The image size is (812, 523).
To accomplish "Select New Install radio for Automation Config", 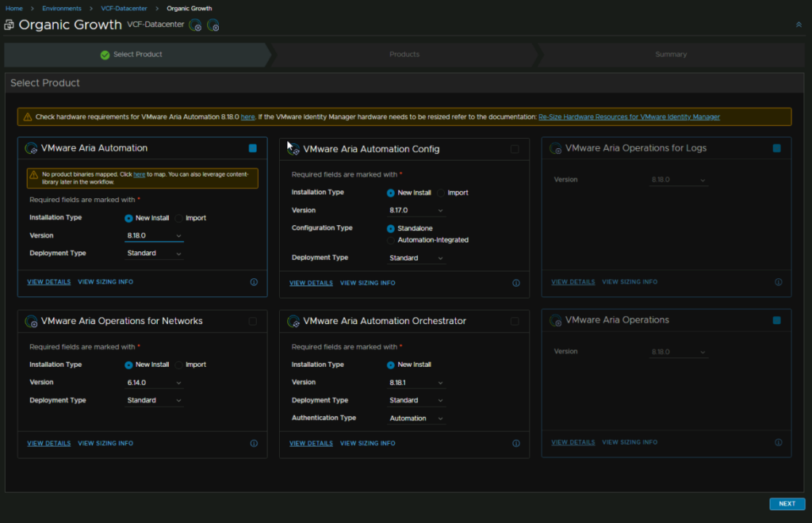I will point(390,193).
